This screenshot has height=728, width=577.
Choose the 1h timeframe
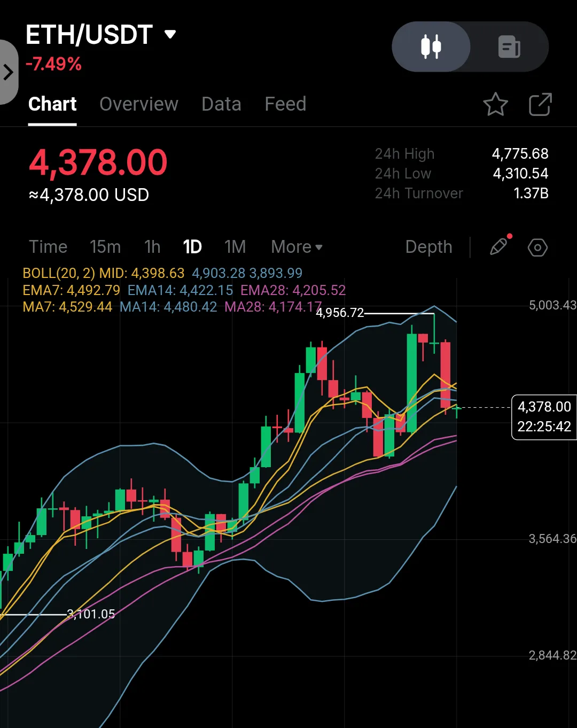tap(152, 247)
